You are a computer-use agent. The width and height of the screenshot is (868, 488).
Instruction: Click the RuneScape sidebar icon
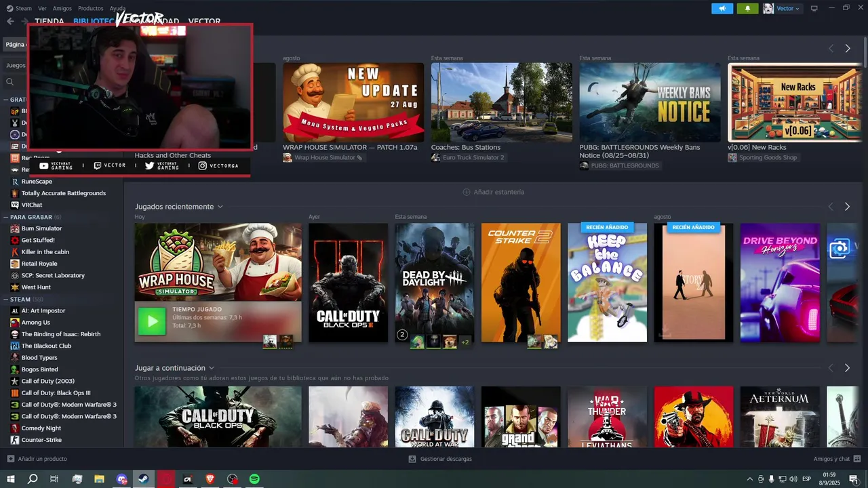pos(15,182)
